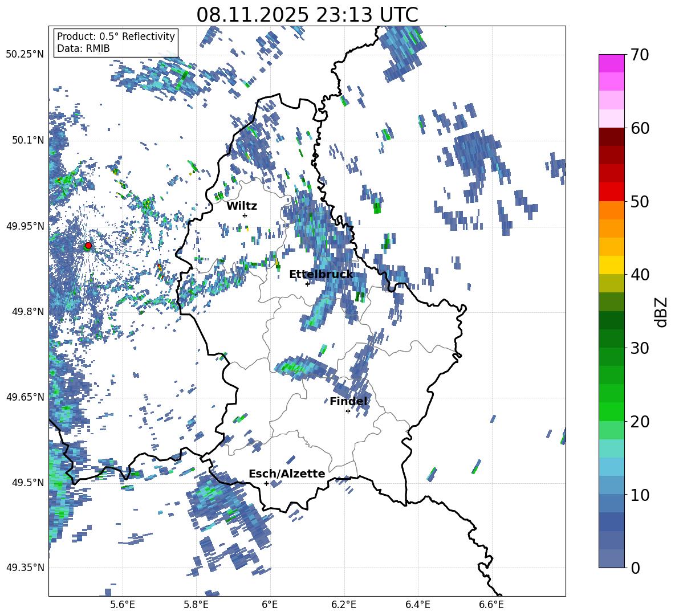
Task: Click the 6°E longitude label
Action: pyautogui.click(x=270, y=605)
